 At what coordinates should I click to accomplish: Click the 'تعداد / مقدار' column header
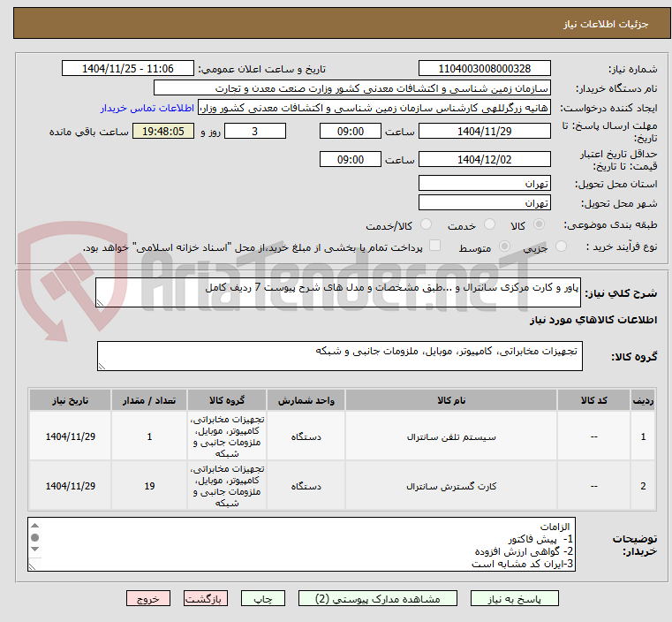pyautogui.click(x=149, y=400)
